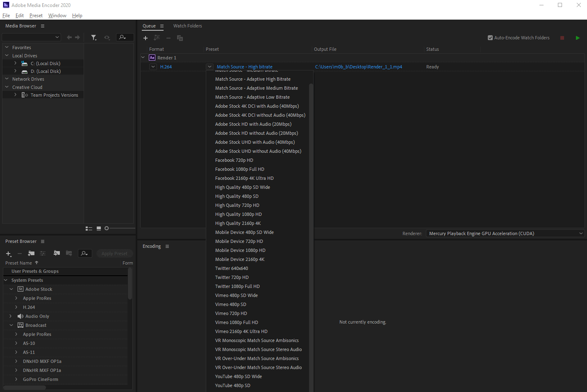587x392 pixels.
Task: Open the Window menu
Action: (57, 16)
